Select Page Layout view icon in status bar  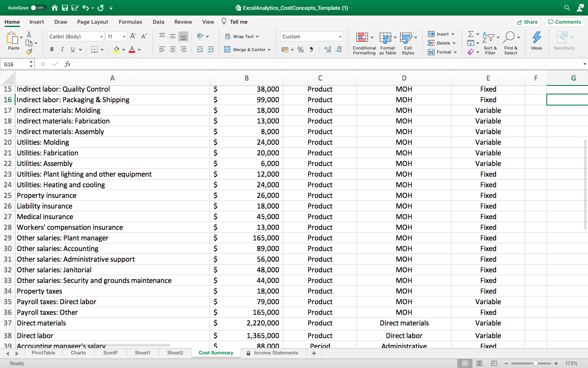click(x=479, y=363)
